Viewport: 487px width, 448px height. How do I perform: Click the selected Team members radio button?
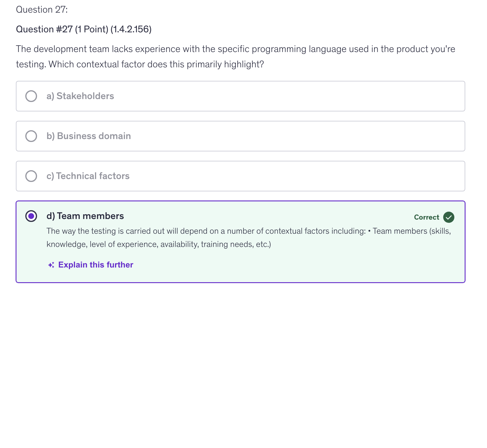pyautogui.click(x=31, y=216)
